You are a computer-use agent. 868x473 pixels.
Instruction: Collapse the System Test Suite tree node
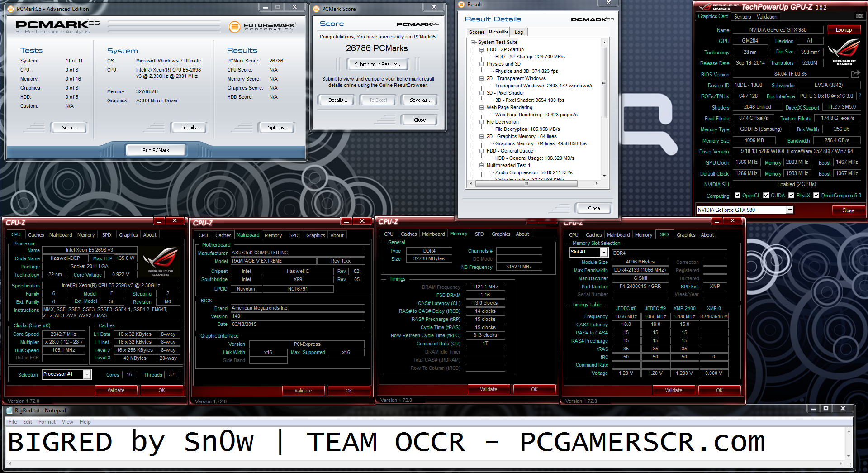click(x=473, y=42)
